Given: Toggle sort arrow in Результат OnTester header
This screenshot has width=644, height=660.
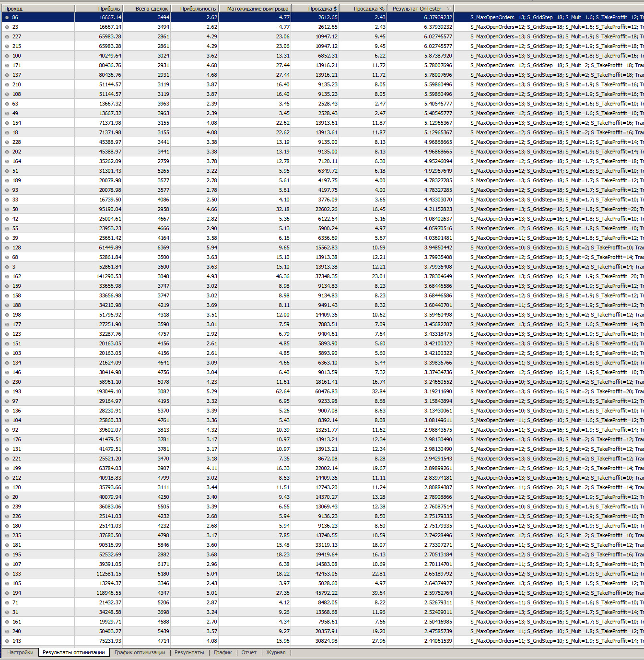Looking at the screenshot, I should 449,9.
